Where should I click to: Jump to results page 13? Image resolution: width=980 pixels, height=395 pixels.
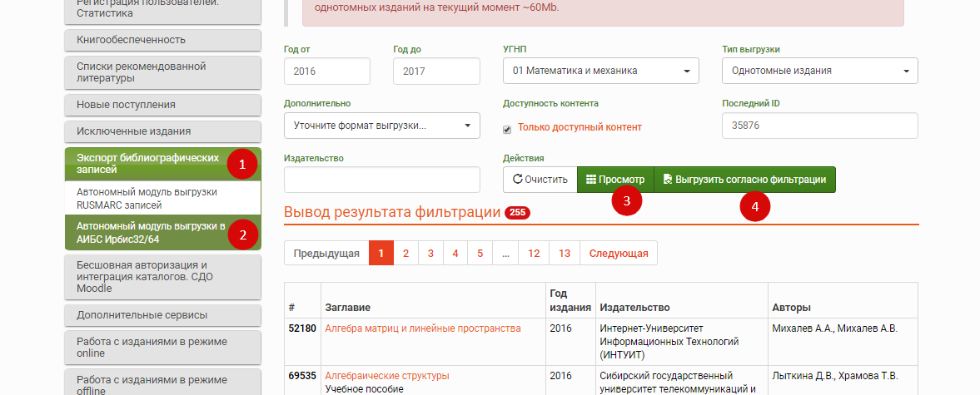565,254
